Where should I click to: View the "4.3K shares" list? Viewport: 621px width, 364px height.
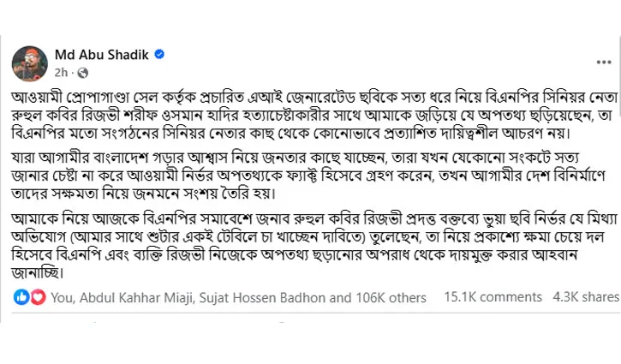[x=586, y=297]
